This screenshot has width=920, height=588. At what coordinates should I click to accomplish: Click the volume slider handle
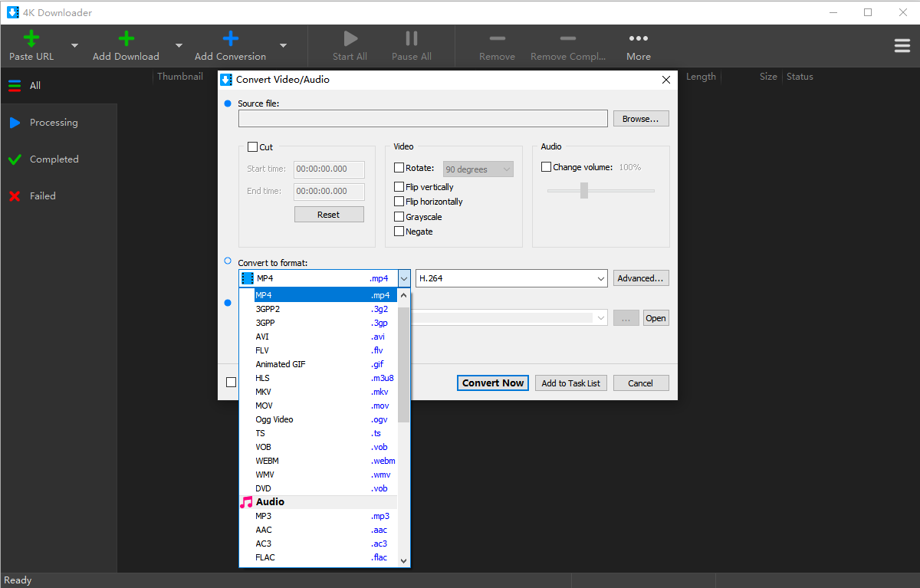(x=583, y=190)
